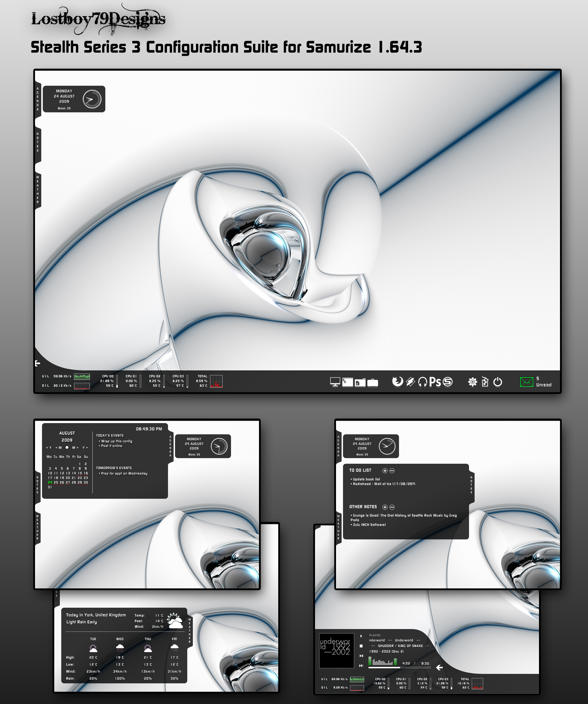Add item with plus beside TO DO LIST
This screenshot has height=704, width=588.
[385, 471]
